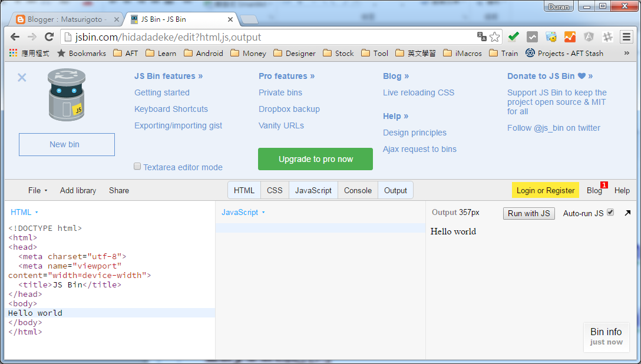This screenshot has height=364, width=641.
Task: Click Upgrade to pro now button
Action: coord(315,159)
